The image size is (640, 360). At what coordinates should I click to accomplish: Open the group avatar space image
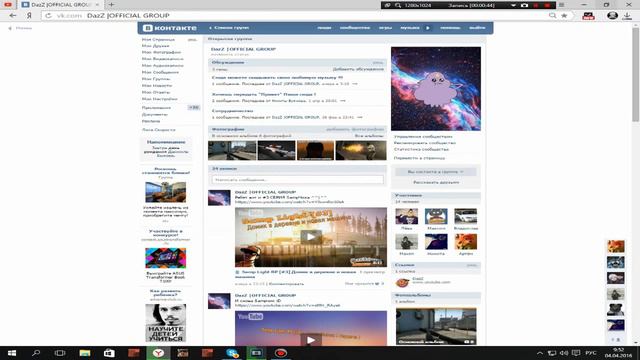[x=436, y=89]
